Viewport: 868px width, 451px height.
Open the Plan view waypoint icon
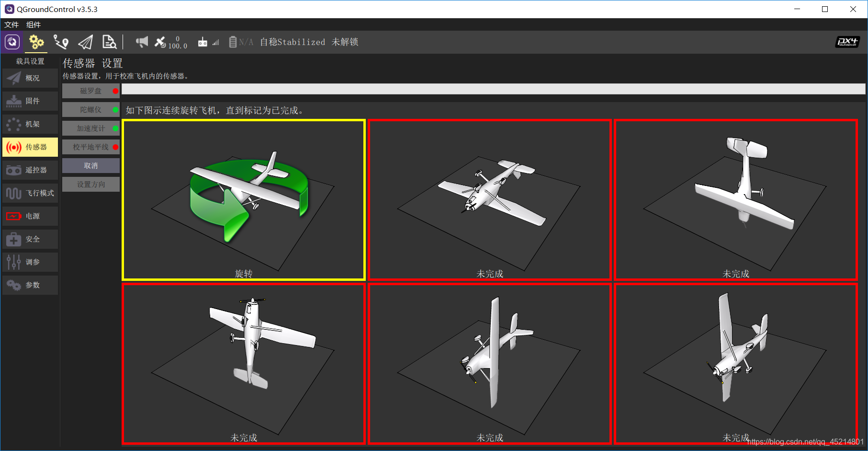pyautogui.click(x=61, y=42)
